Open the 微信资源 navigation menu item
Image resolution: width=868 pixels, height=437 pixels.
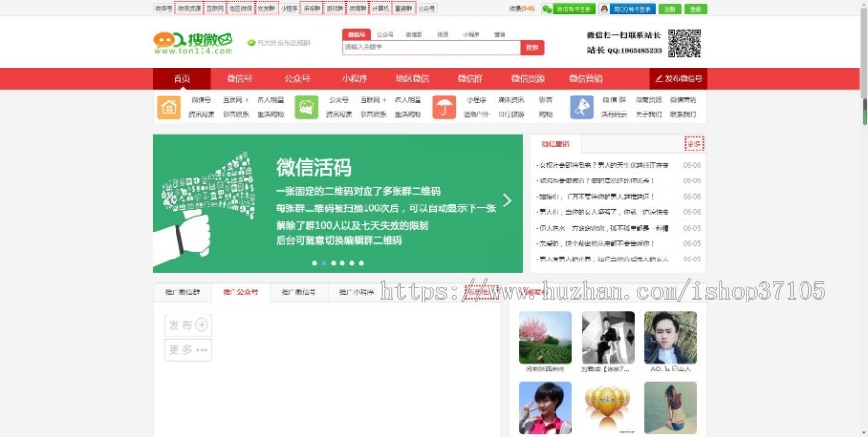(528, 79)
